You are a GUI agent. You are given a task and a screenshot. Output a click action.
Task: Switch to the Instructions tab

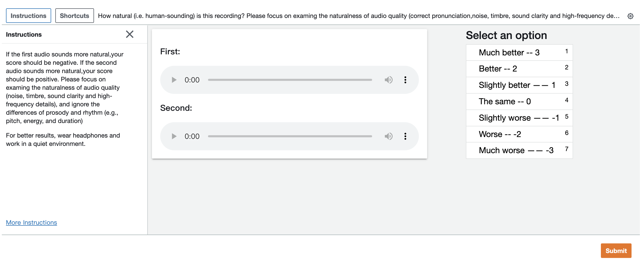point(29,16)
